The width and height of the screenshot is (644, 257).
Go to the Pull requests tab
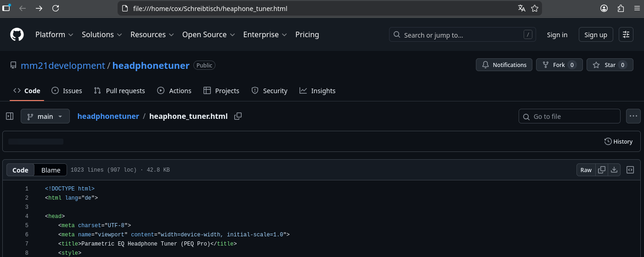[119, 91]
